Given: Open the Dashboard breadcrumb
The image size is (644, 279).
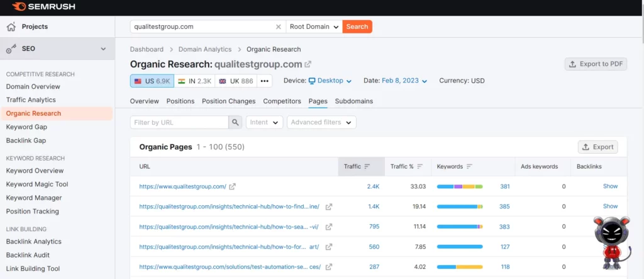Looking at the screenshot, I should coord(147,49).
